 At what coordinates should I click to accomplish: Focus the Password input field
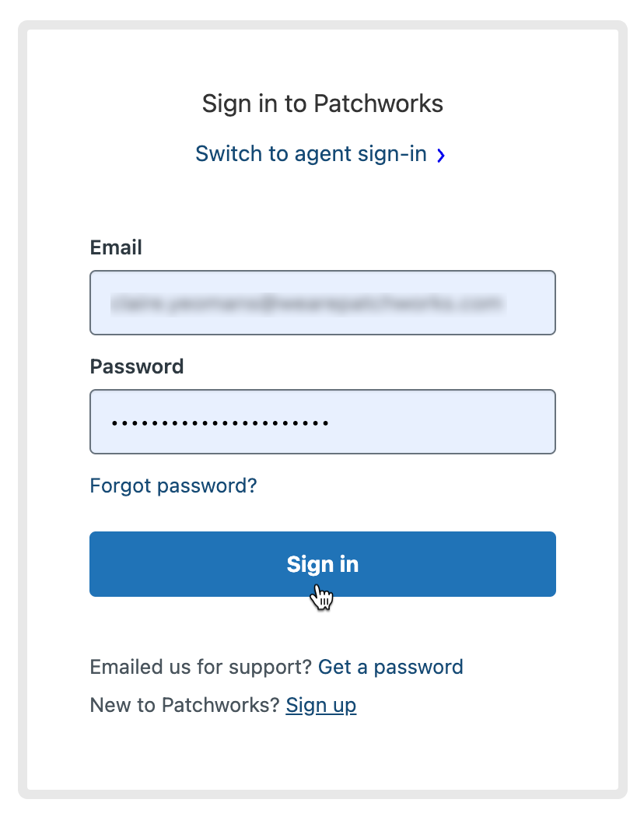(x=323, y=422)
